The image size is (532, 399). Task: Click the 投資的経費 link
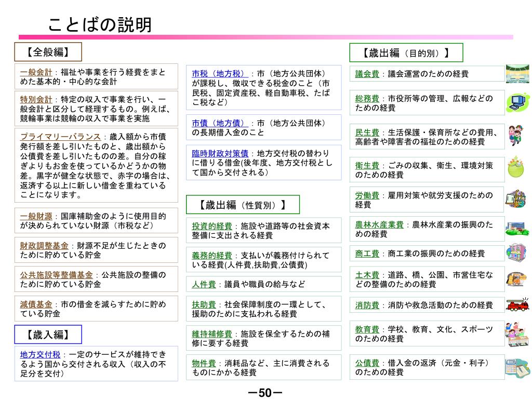coord(212,227)
